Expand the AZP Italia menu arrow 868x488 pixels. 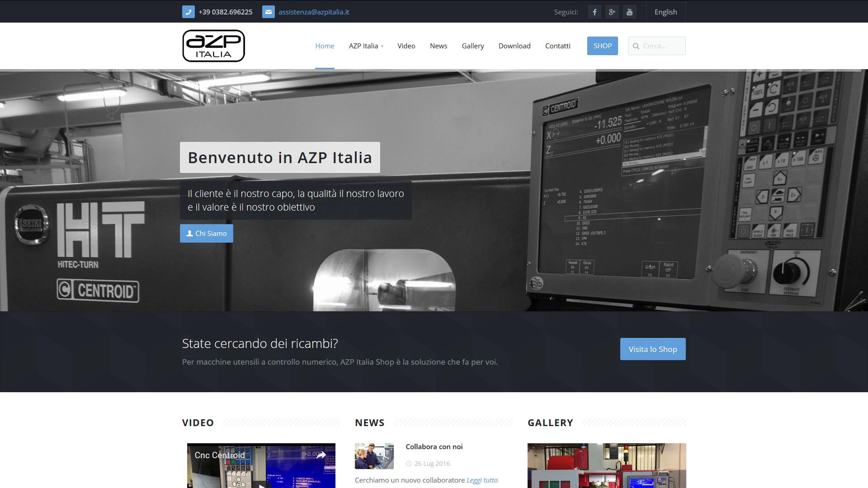(382, 47)
